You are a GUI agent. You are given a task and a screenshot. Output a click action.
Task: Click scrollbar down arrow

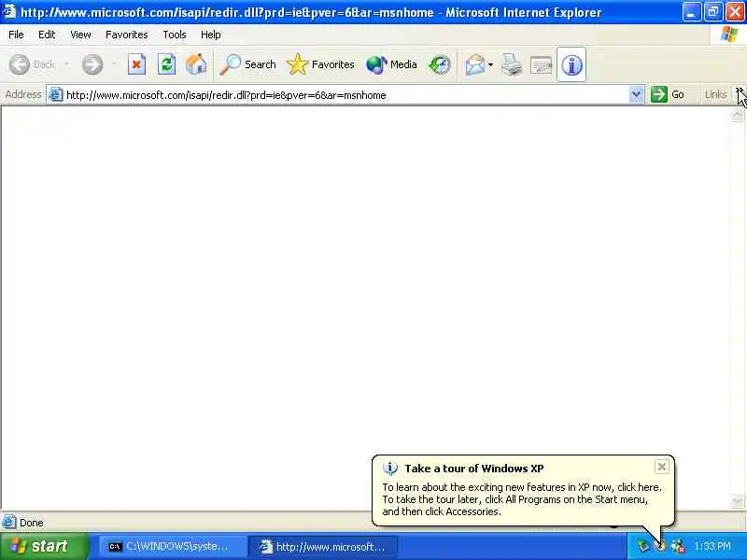(x=738, y=501)
